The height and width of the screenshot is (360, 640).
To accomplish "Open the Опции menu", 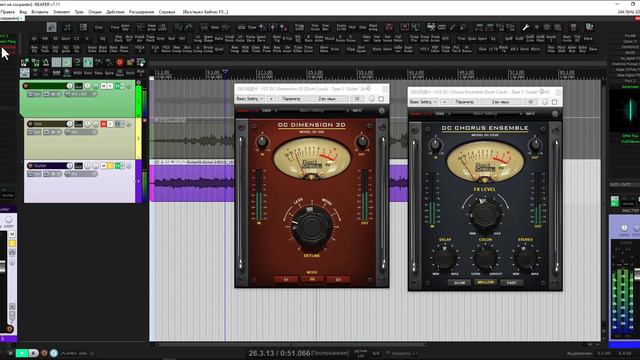I will pyautogui.click(x=95, y=12).
